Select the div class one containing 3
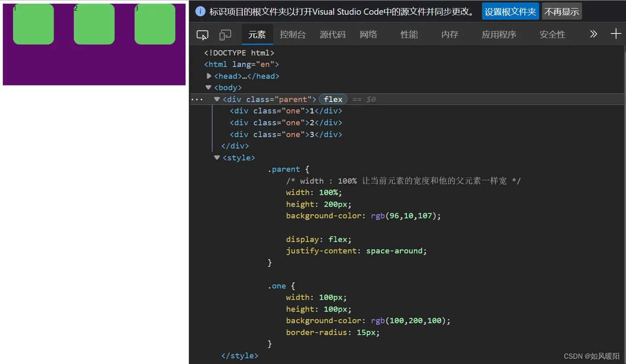Image resolution: width=626 pixels, height=364 pixels. (286, 134)
